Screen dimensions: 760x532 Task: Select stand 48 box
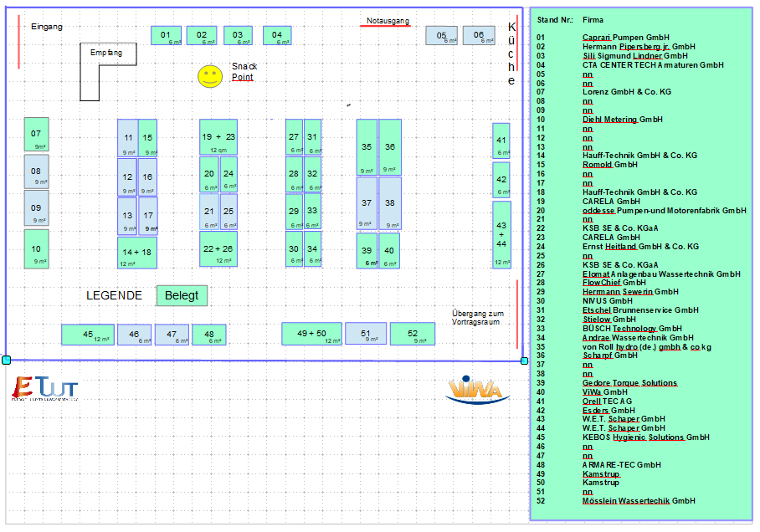coord(209,335)
